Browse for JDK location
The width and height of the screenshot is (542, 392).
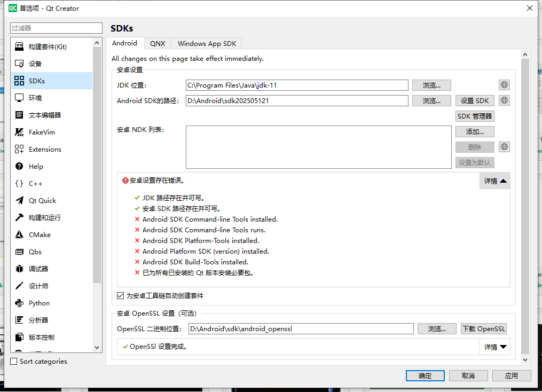431,85
